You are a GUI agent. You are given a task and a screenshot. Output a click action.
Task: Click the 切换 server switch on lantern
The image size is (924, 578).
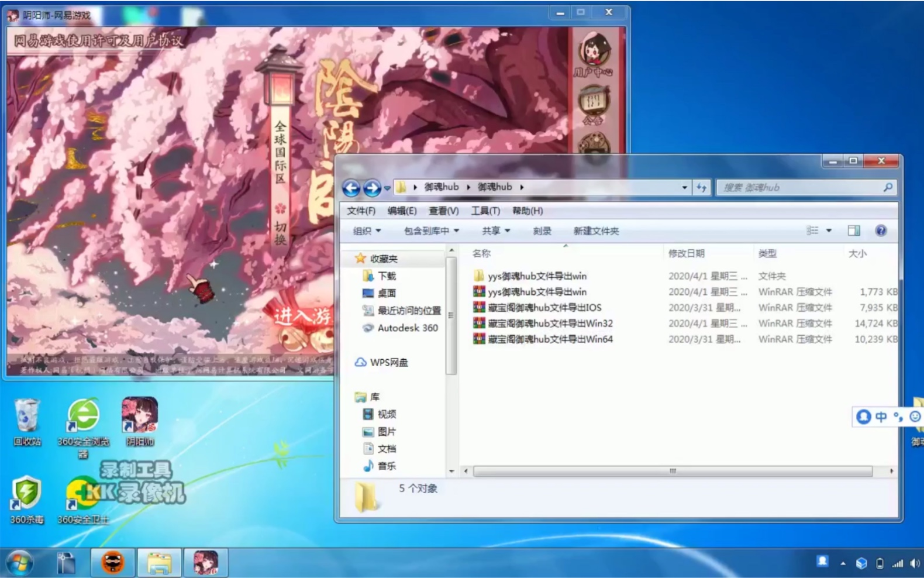click(x=281, y=233)
